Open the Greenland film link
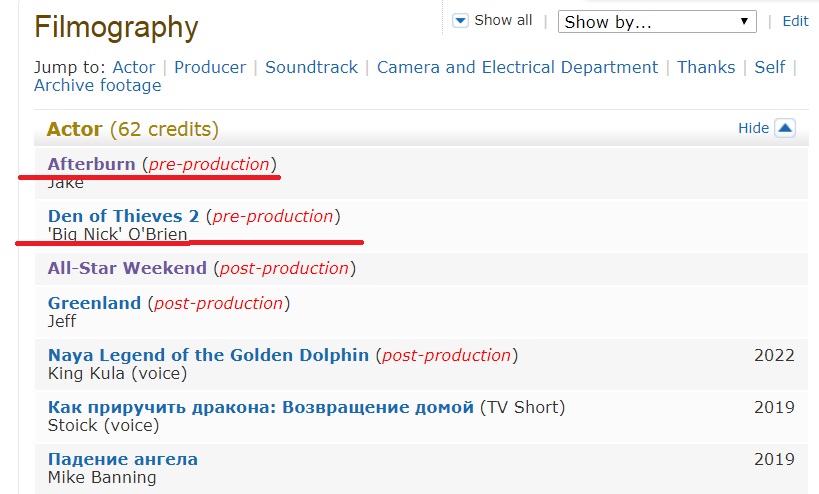The height and width of the screenshot is (494, 819). click(x=94, y=303)
